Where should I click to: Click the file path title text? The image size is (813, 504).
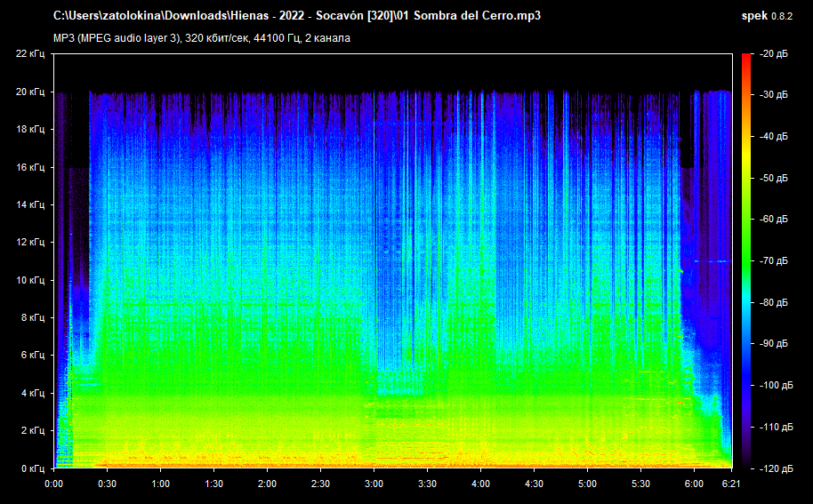coord(297,16)
